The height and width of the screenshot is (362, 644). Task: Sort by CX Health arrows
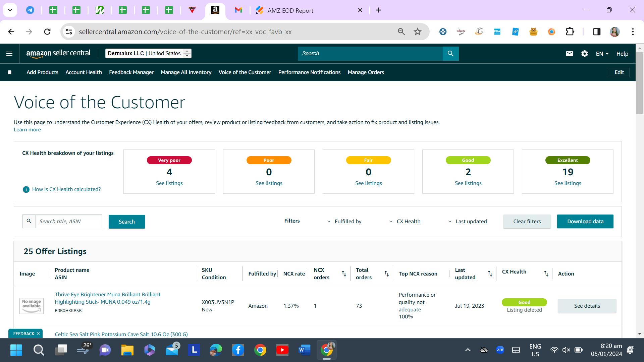pyautogui.click(x=546, y=274)
